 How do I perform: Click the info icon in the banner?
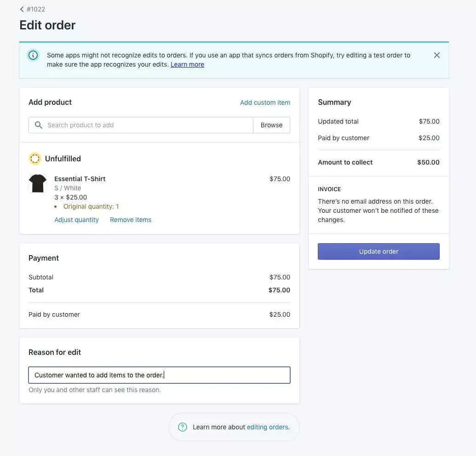click(33, 55)
